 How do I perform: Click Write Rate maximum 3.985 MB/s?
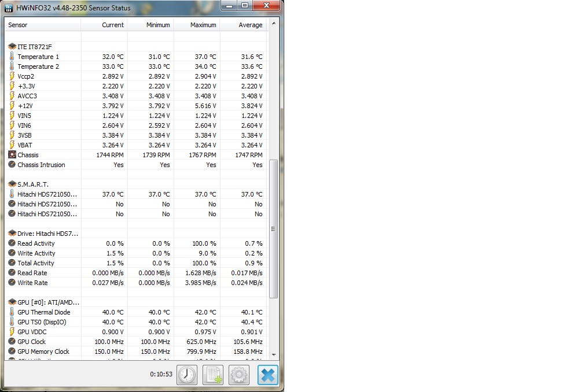click(x=201, y=283)
